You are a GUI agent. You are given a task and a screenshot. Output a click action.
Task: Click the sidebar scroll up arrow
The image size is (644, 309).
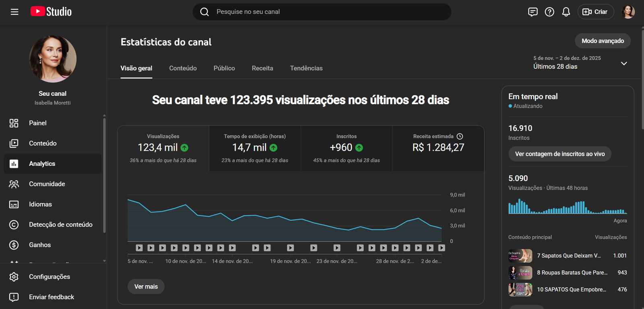click(104, 115)
